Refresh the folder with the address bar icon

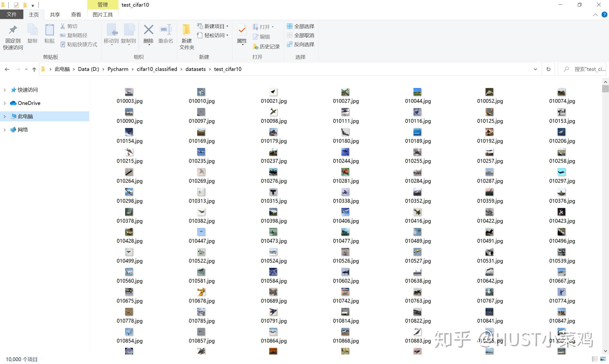pos(548,69)
